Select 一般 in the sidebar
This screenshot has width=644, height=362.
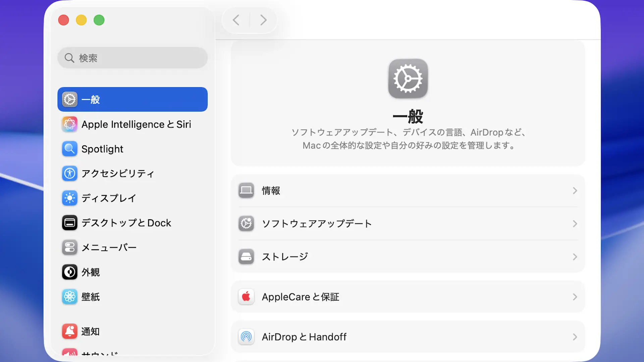[132, 100]
